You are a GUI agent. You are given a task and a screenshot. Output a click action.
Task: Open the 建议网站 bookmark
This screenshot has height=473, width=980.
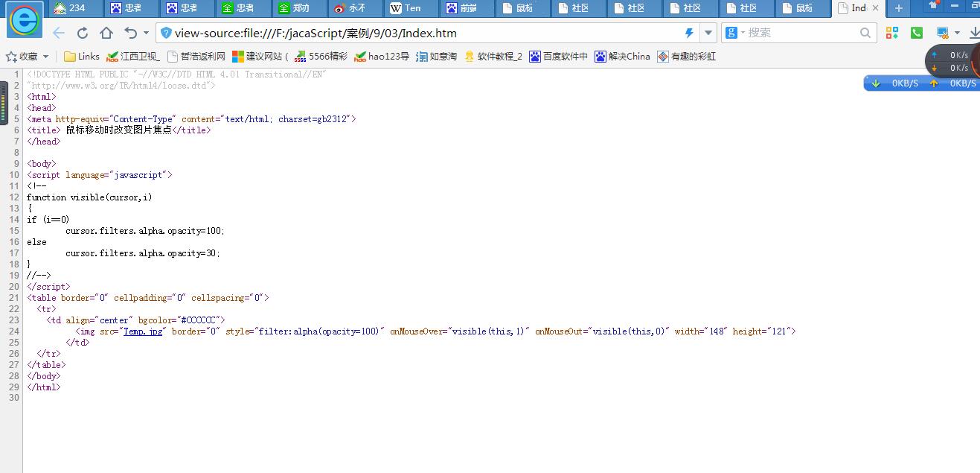260,56
